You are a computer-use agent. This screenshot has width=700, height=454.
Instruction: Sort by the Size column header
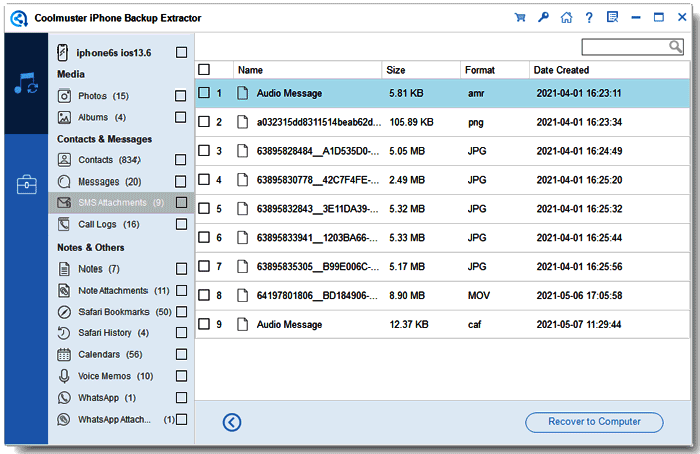point(396,70)
